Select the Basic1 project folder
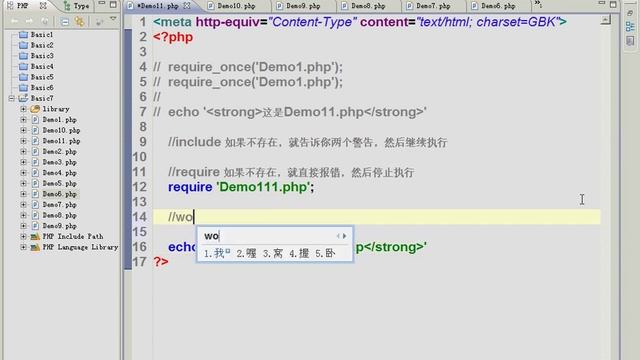Viewport: 640px width, 360px height. point(42,35)
